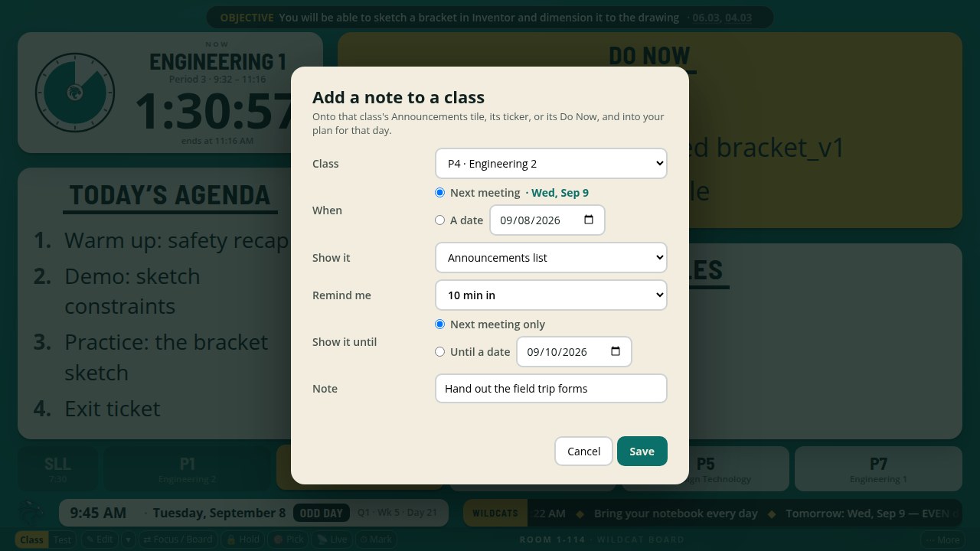Click agenda item Warm up: safety recap
Viewport: 980px width, 551px height.
click(x=176, y=240)
